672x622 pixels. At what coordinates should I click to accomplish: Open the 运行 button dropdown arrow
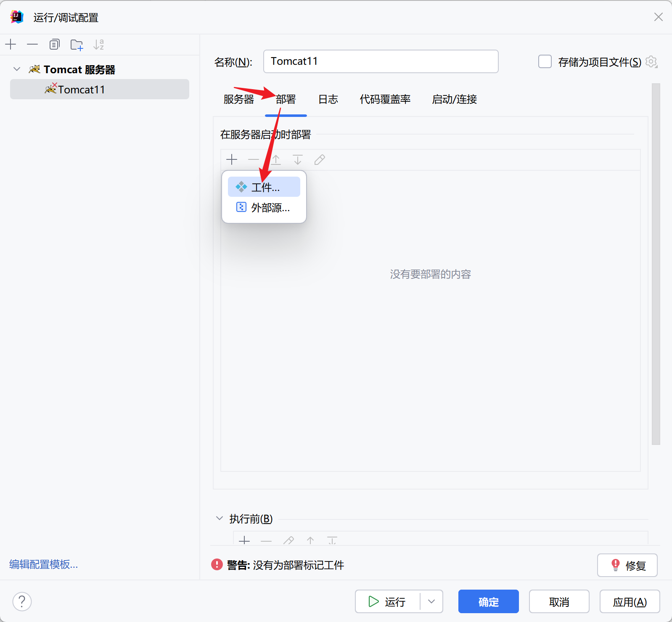[431, 601]
